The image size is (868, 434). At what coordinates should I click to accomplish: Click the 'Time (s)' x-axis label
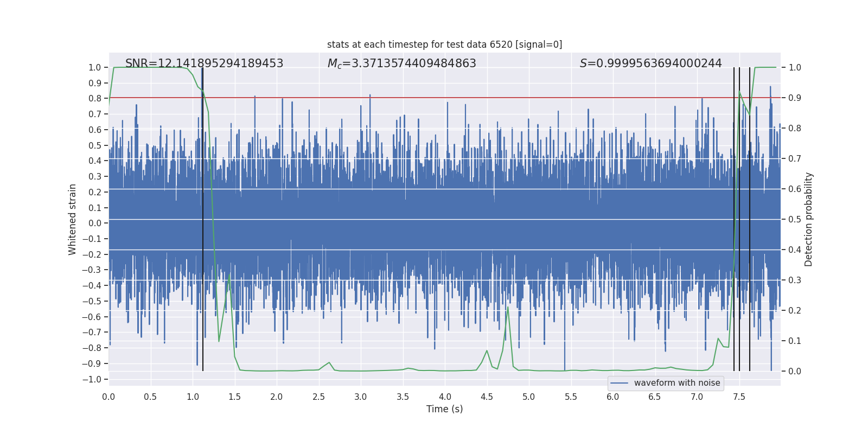tap(444, 409)
